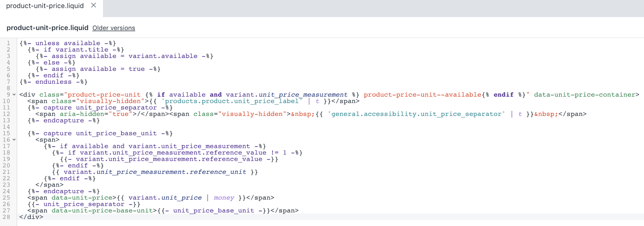644x226 pixels.
Task: Click the 'data-unit-price-base-unit' attribute on line 27
Action: [102, 211]
